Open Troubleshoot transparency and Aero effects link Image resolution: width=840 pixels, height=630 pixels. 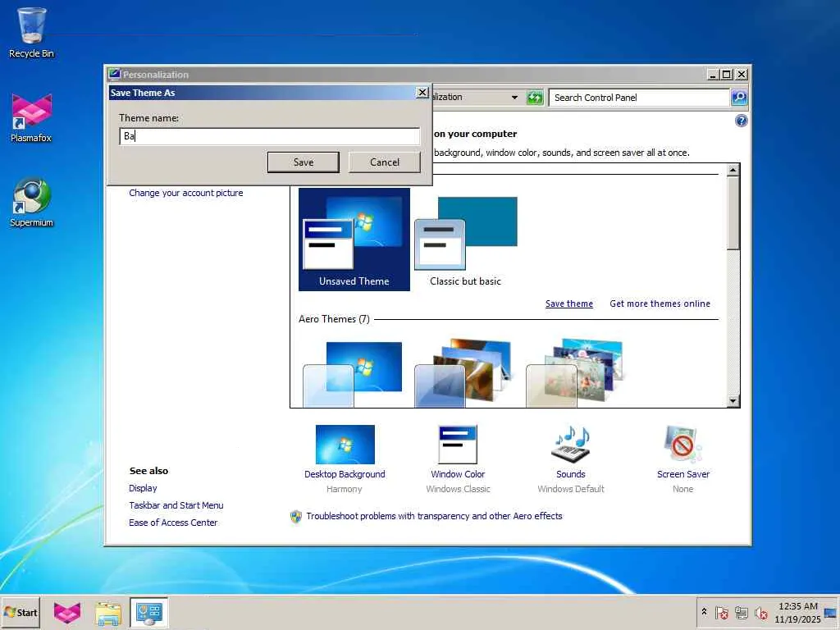point(435,516)
